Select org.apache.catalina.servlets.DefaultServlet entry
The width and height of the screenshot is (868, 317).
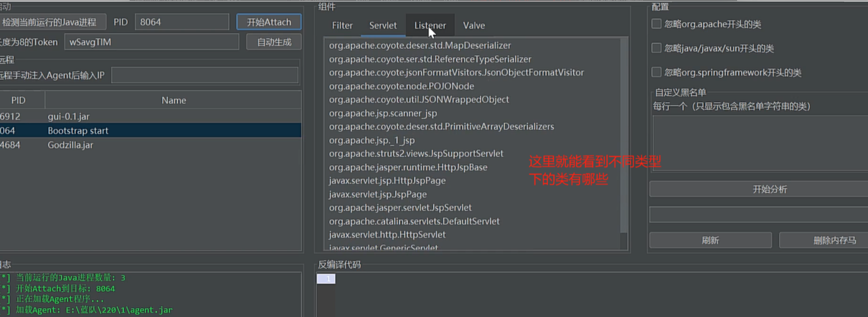(414, 221)
